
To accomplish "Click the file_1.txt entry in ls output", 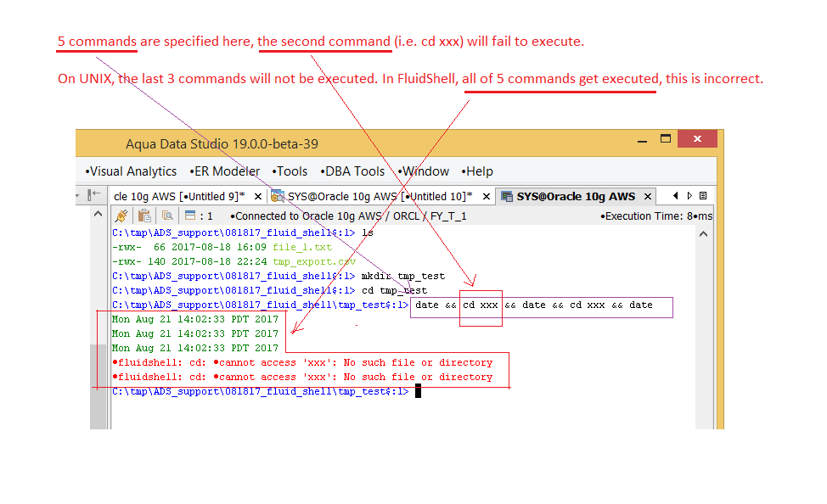I will [x=302, y=247].
